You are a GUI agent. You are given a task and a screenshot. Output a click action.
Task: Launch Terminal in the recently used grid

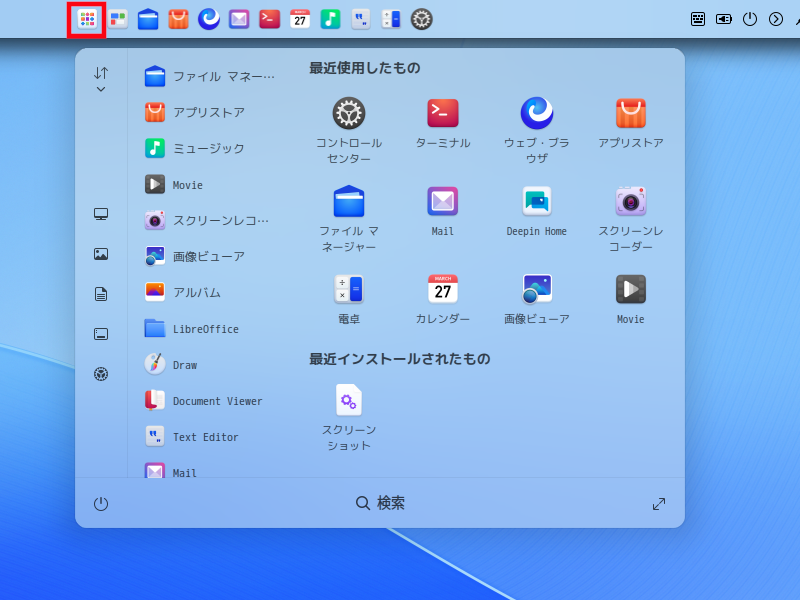click(442, 114)
